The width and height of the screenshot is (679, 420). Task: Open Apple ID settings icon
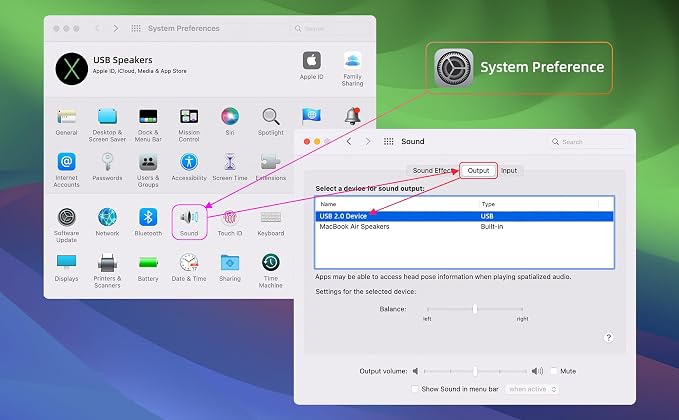tap(312, 60)
